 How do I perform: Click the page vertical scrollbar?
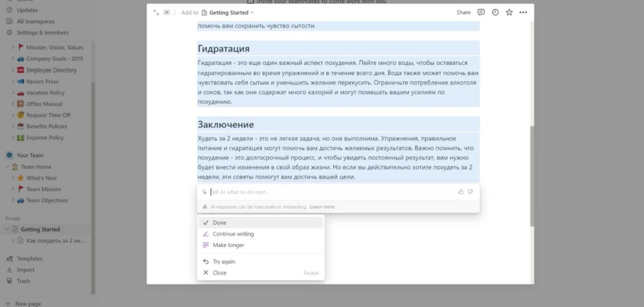tap(532, 176)
